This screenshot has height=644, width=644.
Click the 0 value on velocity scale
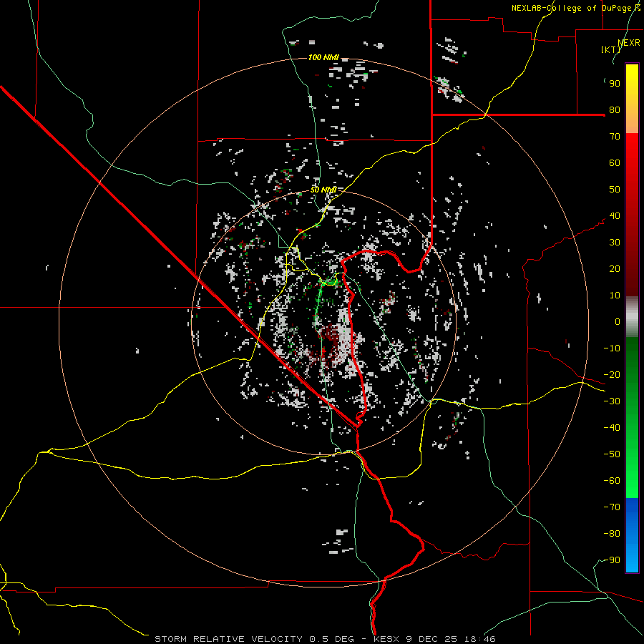(618, 321)
